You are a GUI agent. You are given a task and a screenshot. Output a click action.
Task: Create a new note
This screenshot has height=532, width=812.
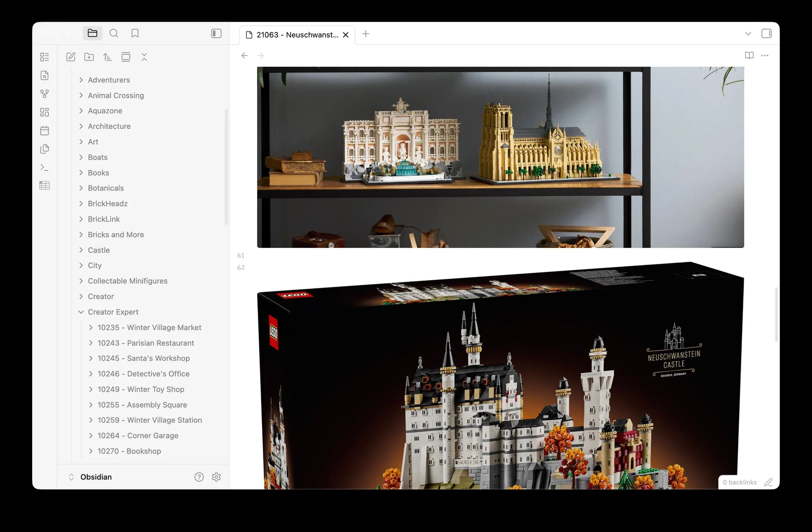click(71, 57)
